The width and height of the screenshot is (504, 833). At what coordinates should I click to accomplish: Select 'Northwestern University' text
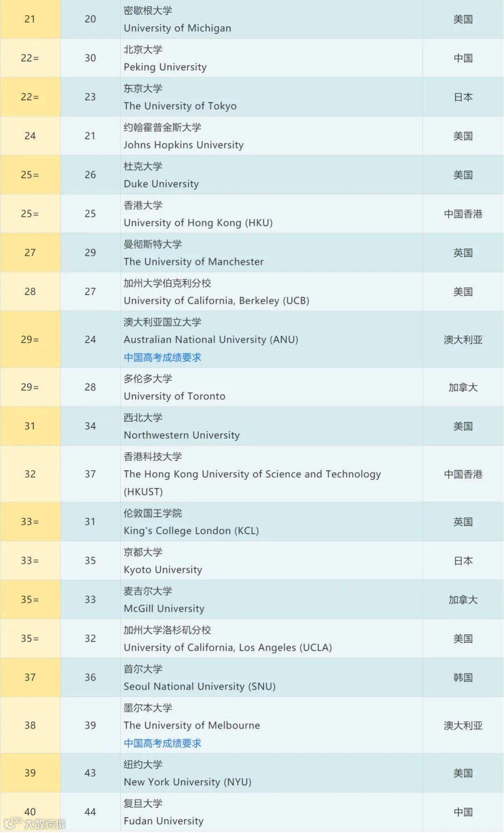click(x=182, y=435)
